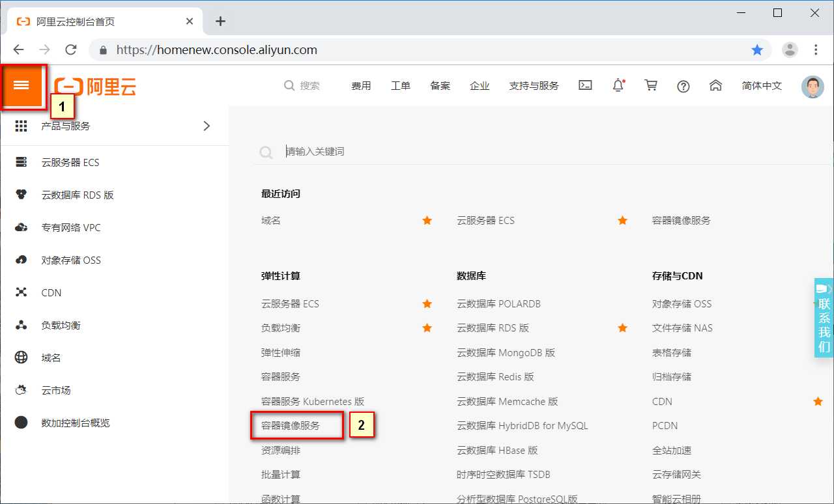Open the 企业 menu
Screen dimensions: 834x504
pyautogui.click(x=480, y=85)
